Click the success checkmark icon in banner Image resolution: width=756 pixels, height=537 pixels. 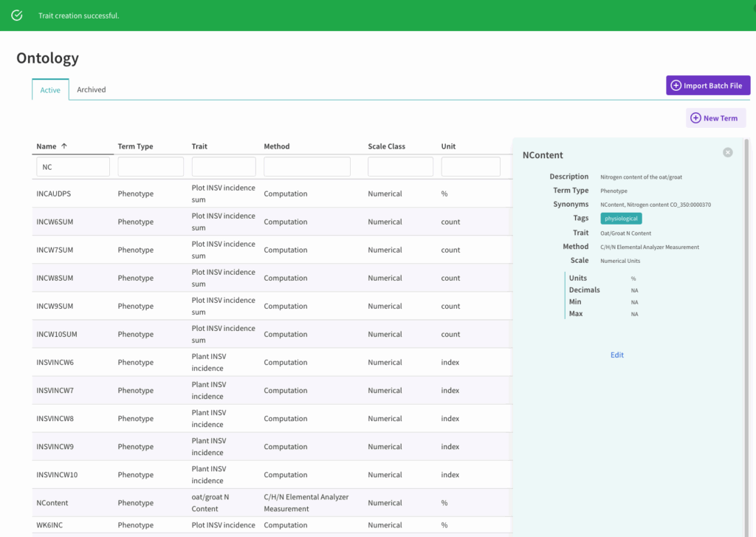17,16
